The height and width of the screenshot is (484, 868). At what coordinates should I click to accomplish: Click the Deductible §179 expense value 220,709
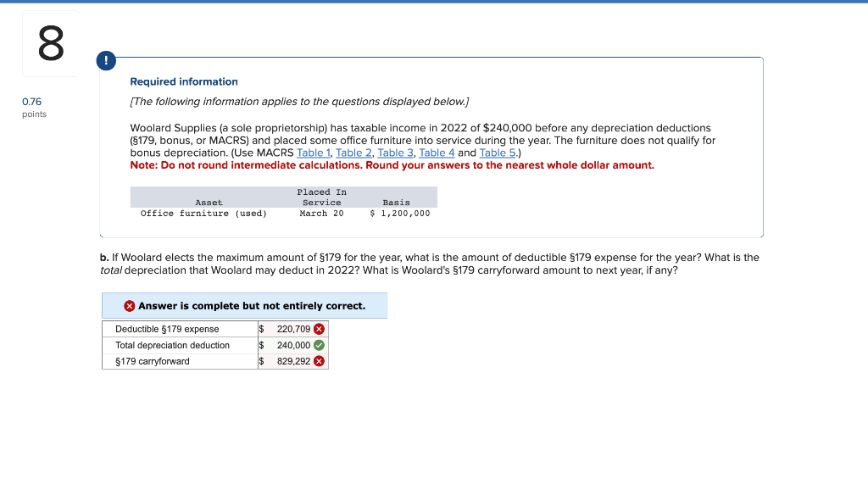[x=293, y=329]
